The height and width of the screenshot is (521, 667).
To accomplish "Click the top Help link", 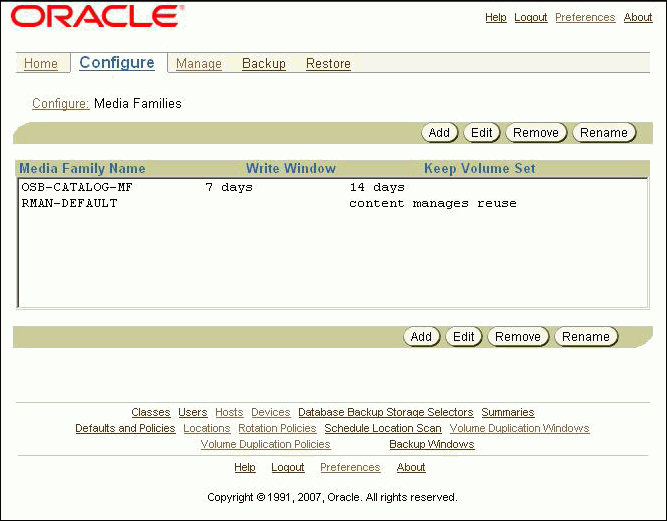I will click(x=496, y=17).
